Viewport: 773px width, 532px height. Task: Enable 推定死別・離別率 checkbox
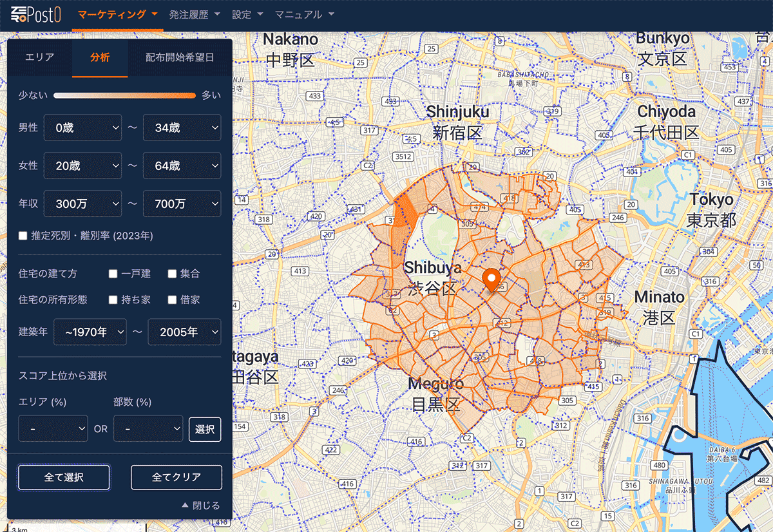coord(23,236)
